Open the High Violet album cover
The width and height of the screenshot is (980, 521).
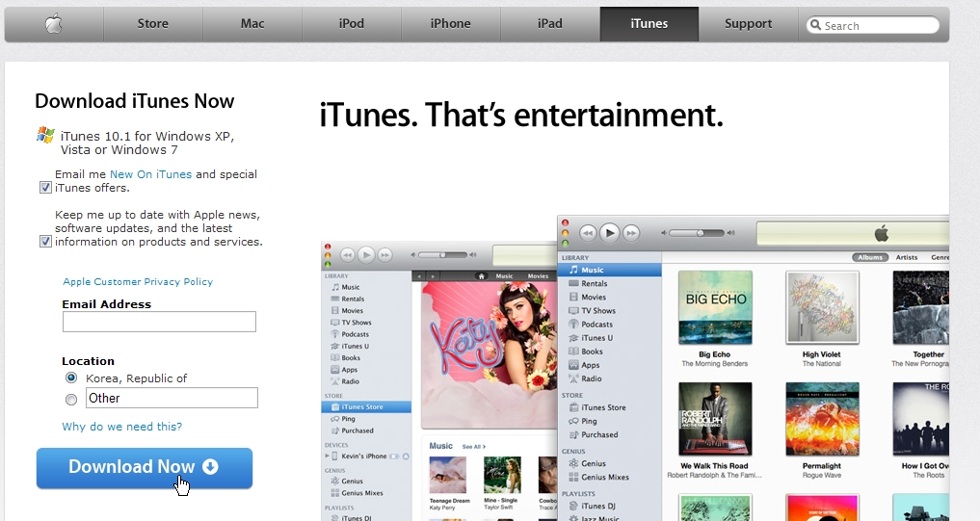(x=822, y=307)
